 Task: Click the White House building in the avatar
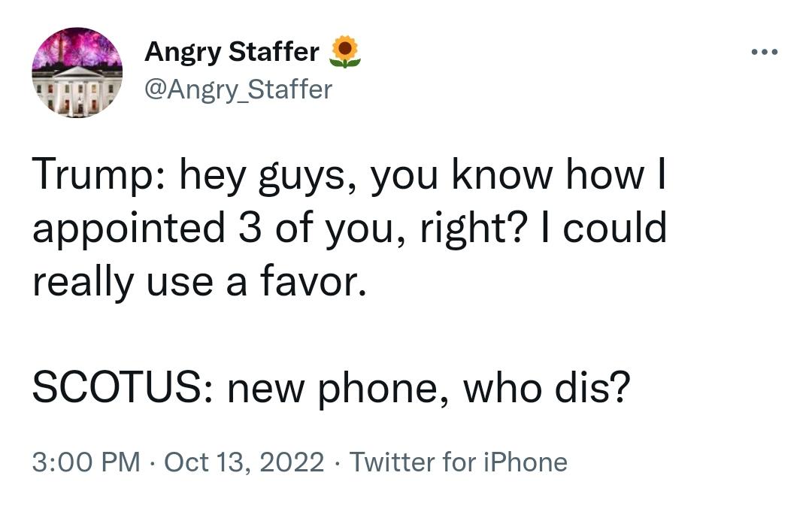[77, 91]
